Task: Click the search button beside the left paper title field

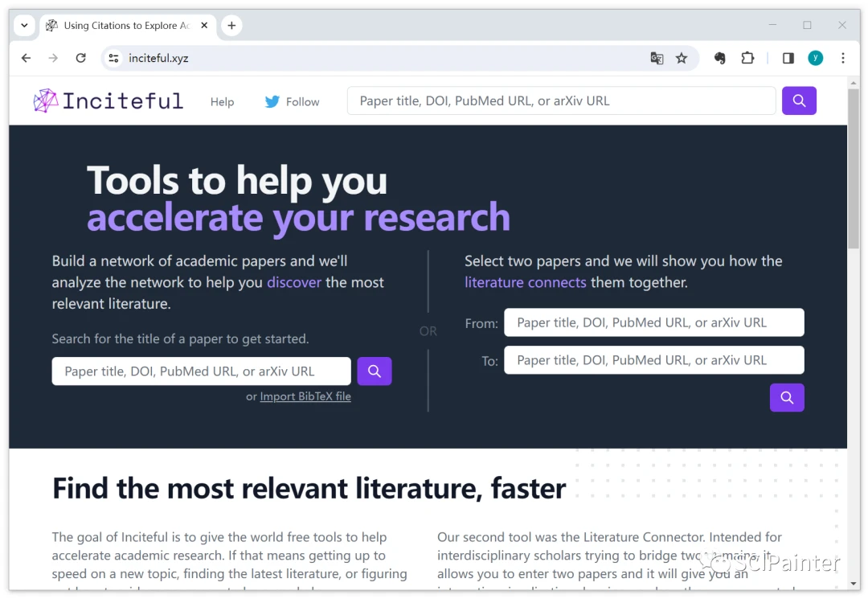Action: (x=375, y=371)
